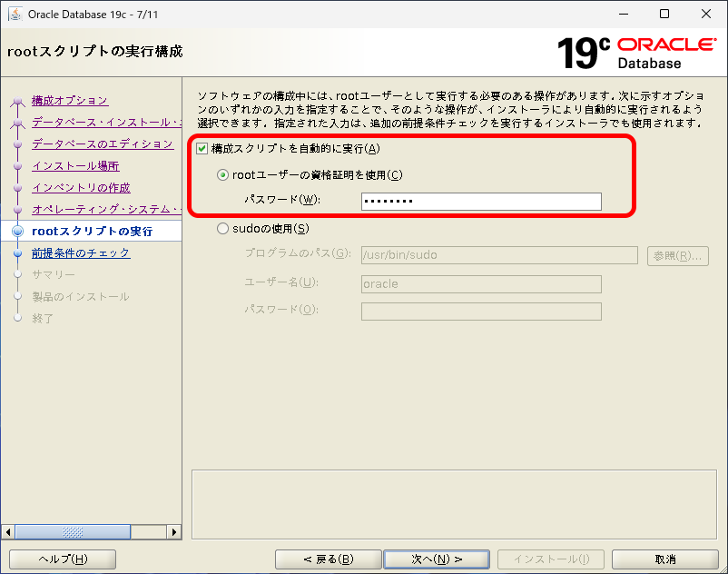Open インベントリの作成 step link
The image size is (728, 574).
tap(82, 188)
